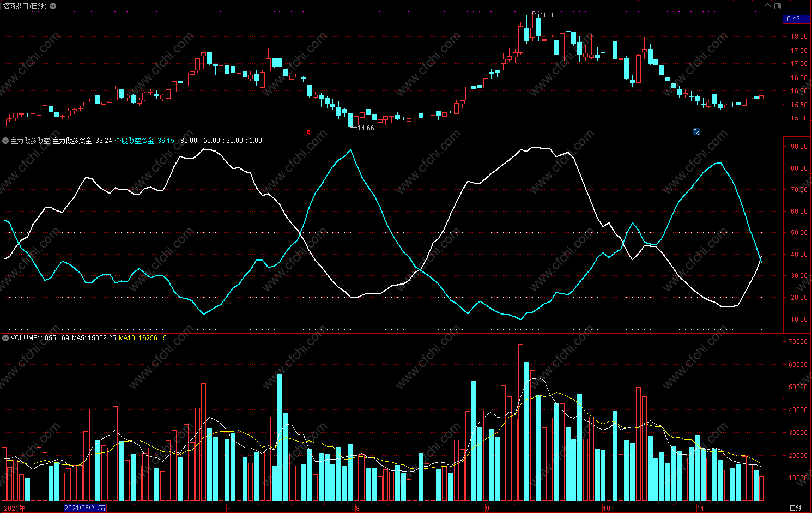Click the 主力做多资金: 39.24 readout
This screenshot has height=513, width=812.
point(82,141)
